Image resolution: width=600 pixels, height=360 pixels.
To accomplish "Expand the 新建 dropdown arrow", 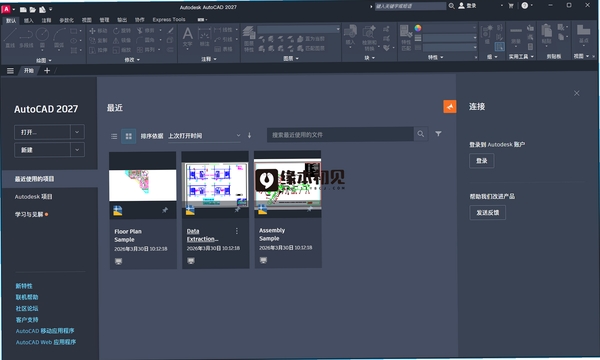I will (x=77, y=150).
